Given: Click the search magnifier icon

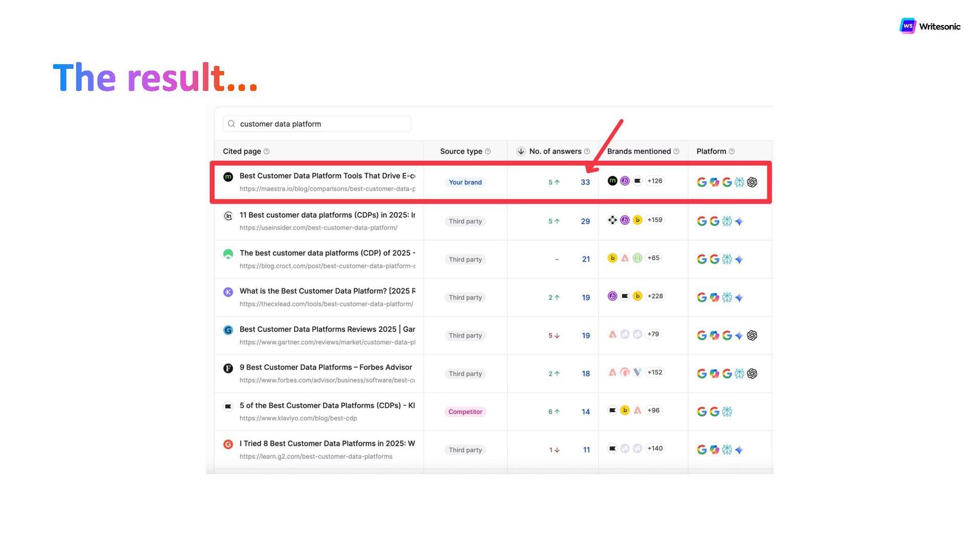Looking at the screenshot, I should point(231,124).
